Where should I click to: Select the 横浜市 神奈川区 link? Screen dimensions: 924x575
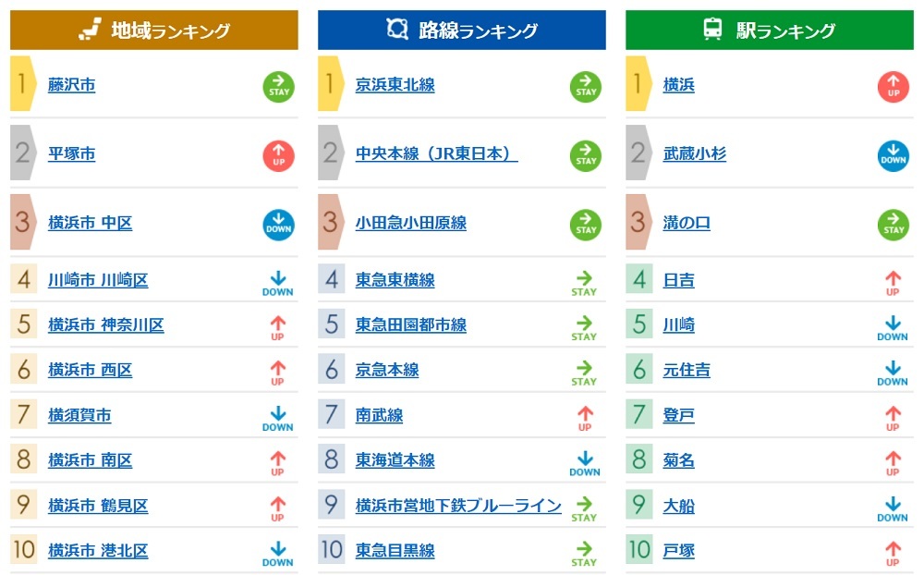tap(106, 325)
